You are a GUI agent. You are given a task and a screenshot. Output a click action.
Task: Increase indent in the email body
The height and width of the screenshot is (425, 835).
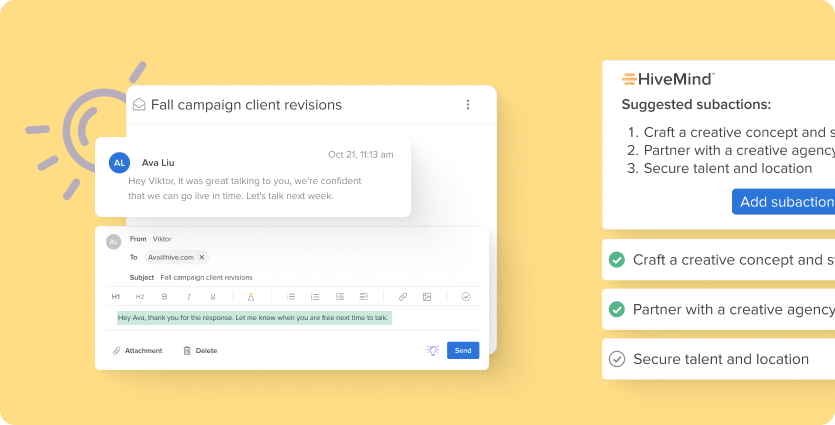pyautogui.click(x=340, y=297)
